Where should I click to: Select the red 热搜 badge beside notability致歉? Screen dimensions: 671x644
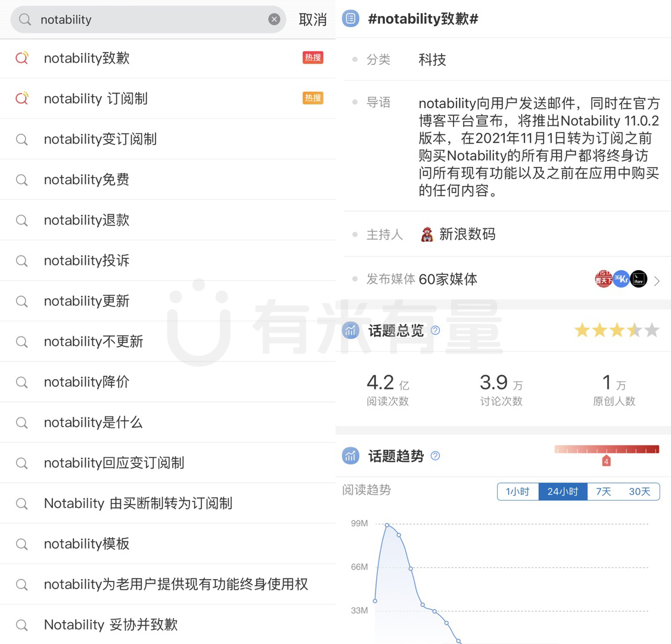313,58
